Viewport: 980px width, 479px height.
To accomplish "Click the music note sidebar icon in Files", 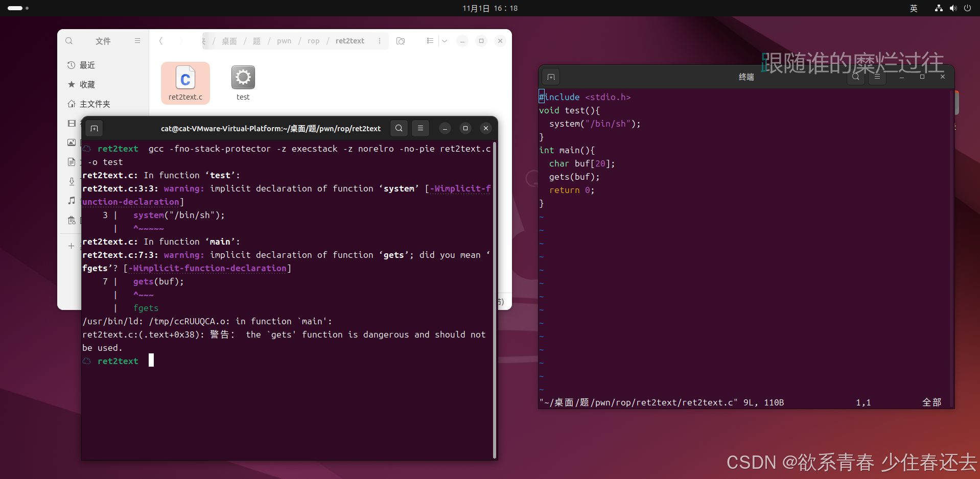I will pos(72,201).
